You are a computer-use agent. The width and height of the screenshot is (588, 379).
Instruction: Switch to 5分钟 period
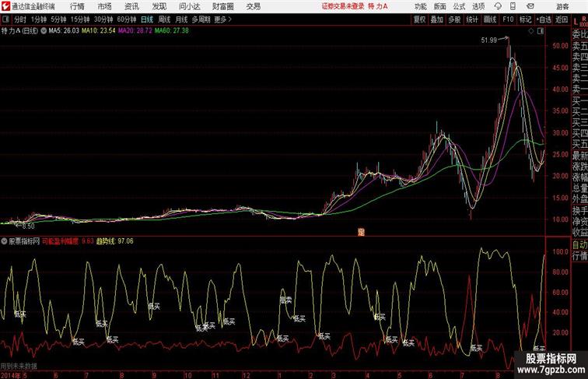(58, 19)
